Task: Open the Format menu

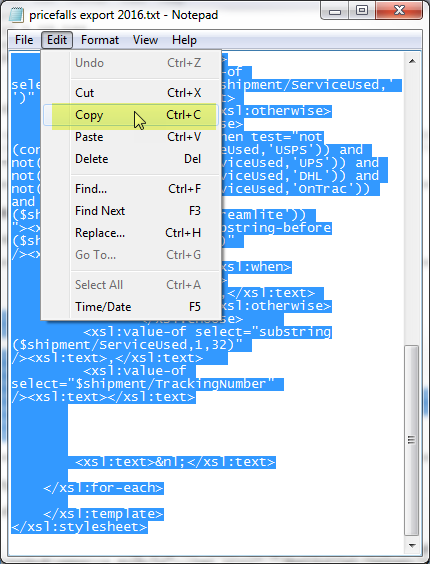Action: point(100,40)
